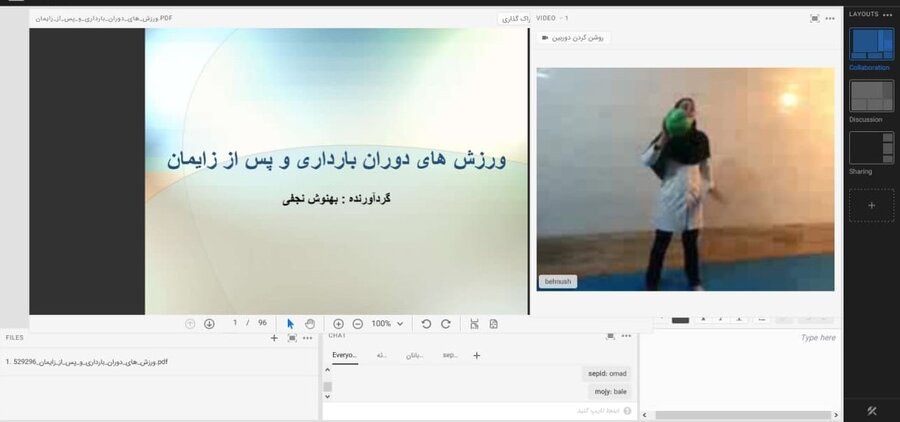The image size is (900, 422).
Task: Select the hand pan tool
Action: (309, 324)
